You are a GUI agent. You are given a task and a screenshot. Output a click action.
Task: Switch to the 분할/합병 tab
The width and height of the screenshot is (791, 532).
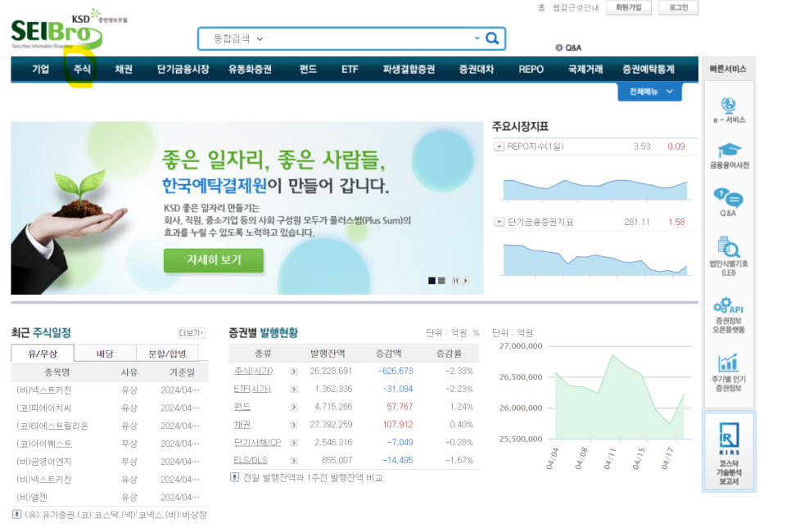coord(167,354)
